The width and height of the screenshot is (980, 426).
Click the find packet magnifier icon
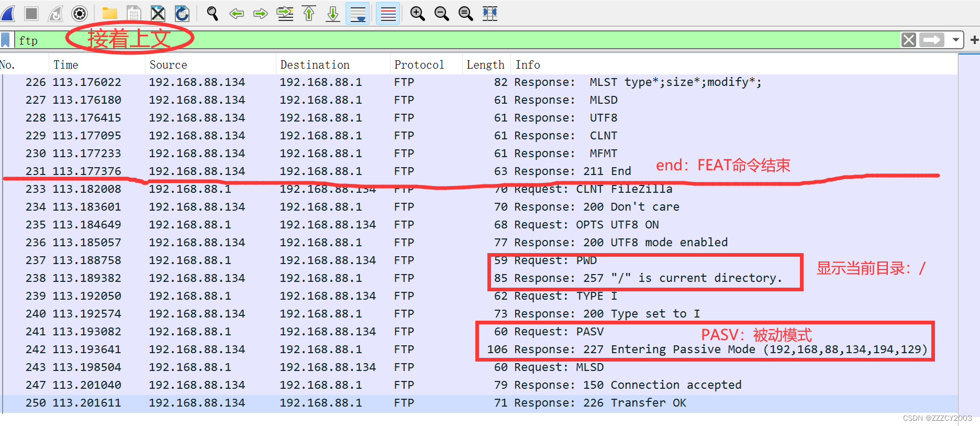[212, 13]
